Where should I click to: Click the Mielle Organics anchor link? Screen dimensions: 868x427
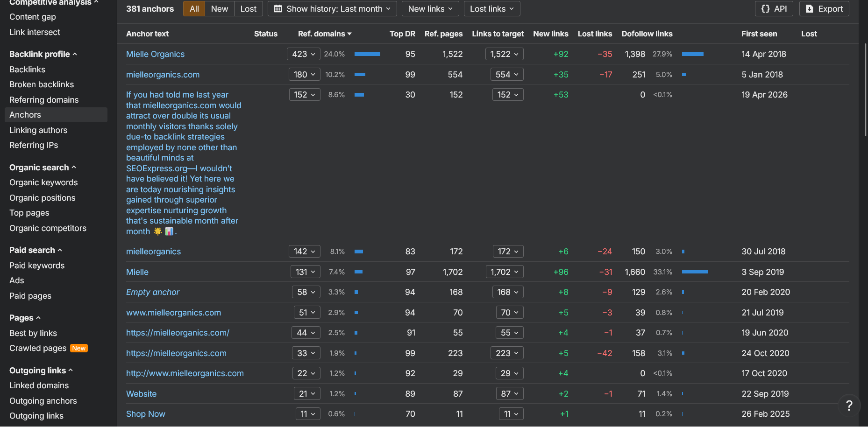coord(156,54)
